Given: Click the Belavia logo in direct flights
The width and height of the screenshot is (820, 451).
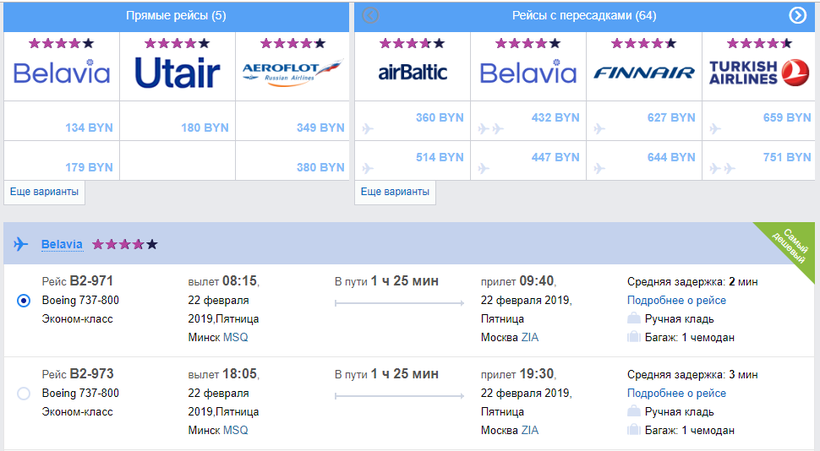Looking at the screenshot, I should (61, 72).
